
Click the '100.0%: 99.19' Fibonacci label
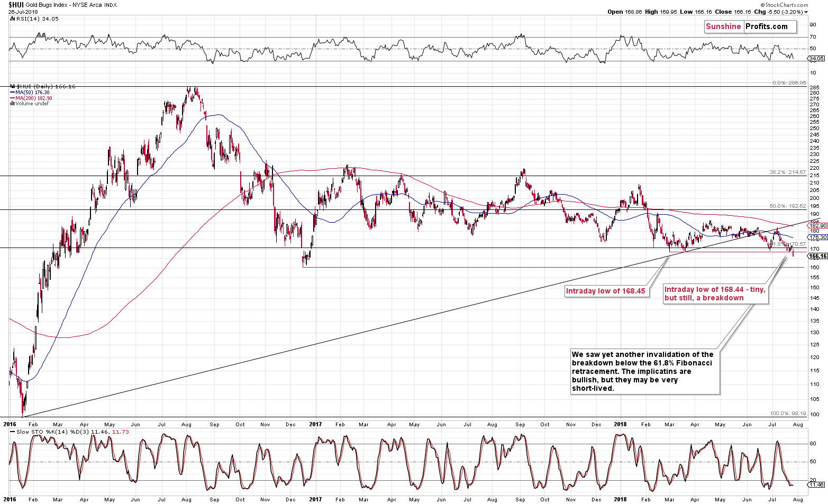(x=788, y=414)
